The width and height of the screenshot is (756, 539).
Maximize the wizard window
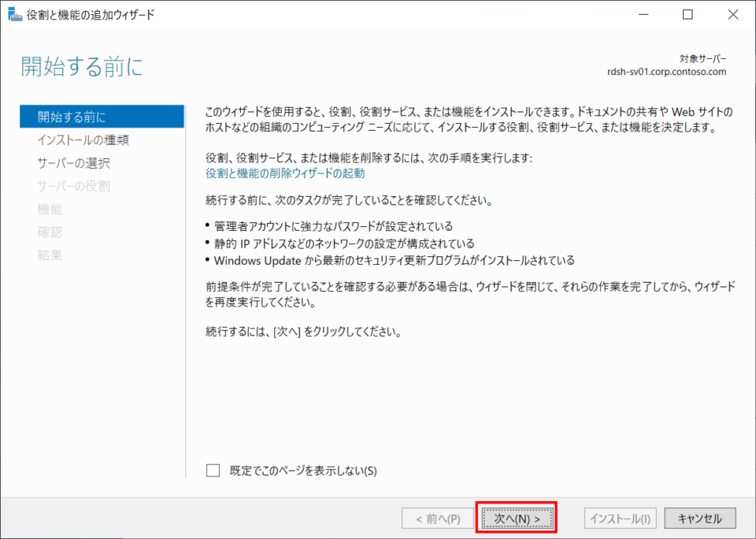688,14
